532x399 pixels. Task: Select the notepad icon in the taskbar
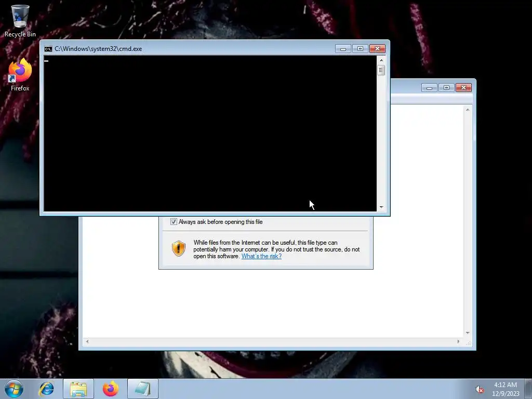tap(143, 389)
